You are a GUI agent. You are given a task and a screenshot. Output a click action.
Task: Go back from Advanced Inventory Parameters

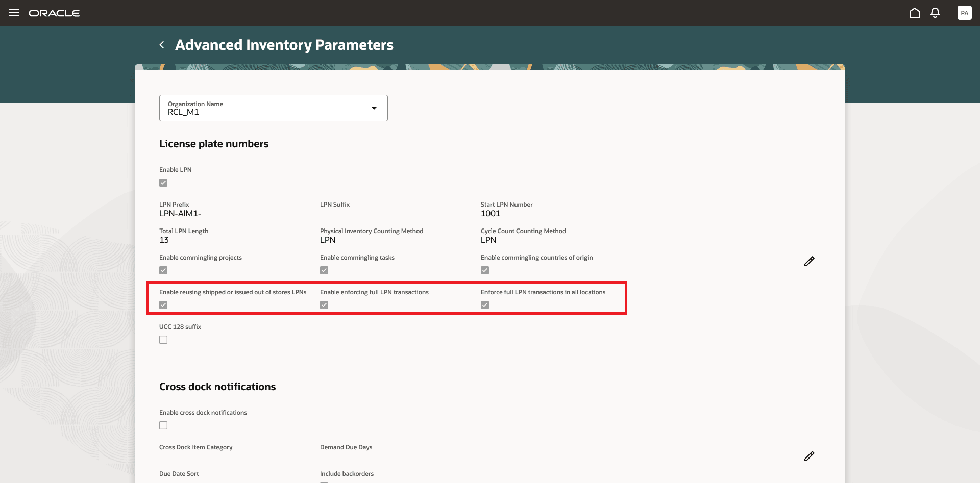[162, 45]
